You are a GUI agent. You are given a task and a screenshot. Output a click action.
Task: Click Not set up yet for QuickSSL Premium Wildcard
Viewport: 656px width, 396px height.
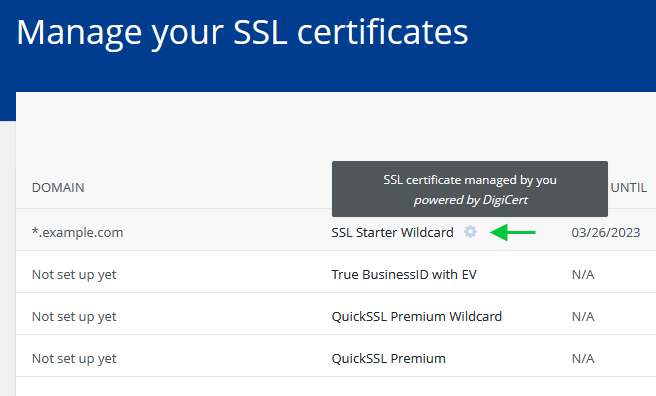point(74,317)
